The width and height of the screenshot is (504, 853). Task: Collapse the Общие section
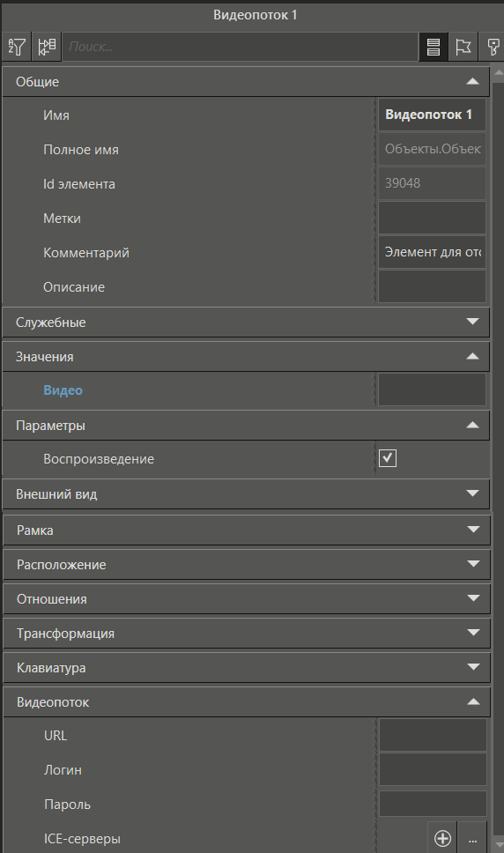pyautogui.click(x=247, y=82)
